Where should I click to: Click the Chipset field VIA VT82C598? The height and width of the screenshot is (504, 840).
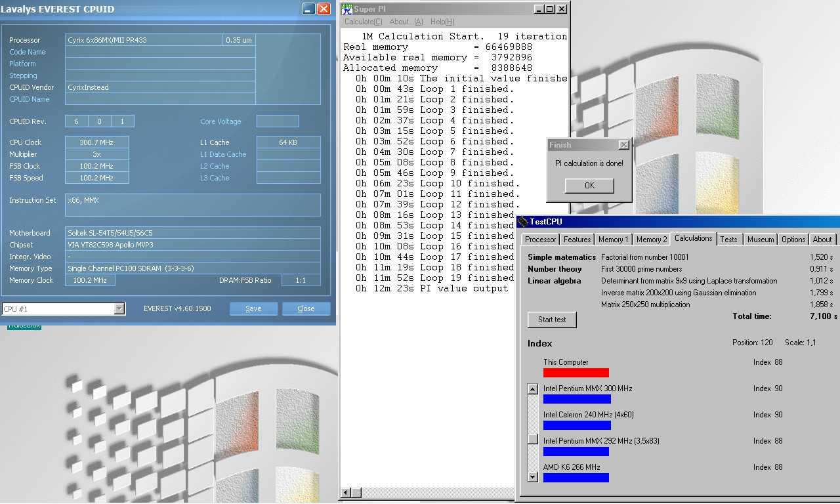click(193, 245)
